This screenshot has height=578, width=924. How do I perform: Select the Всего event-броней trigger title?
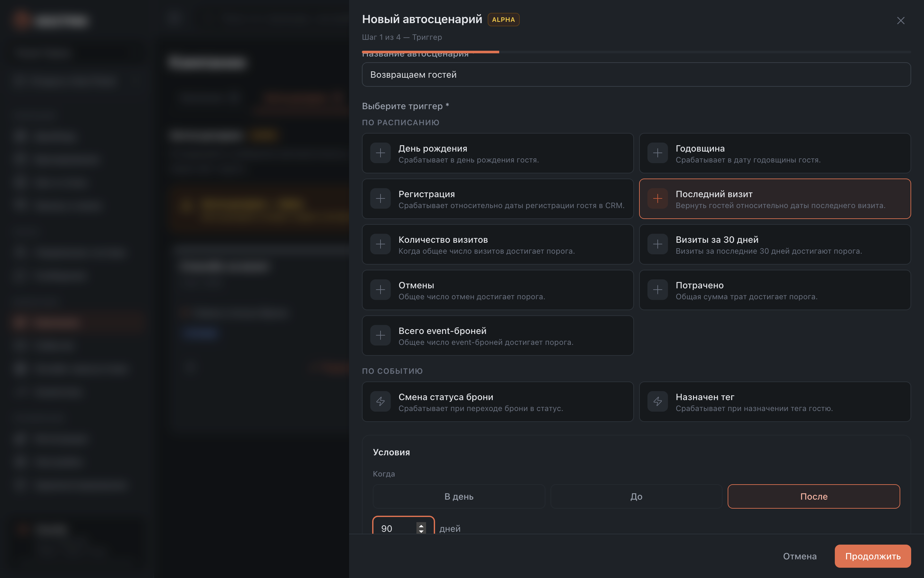tap(442, 331)
